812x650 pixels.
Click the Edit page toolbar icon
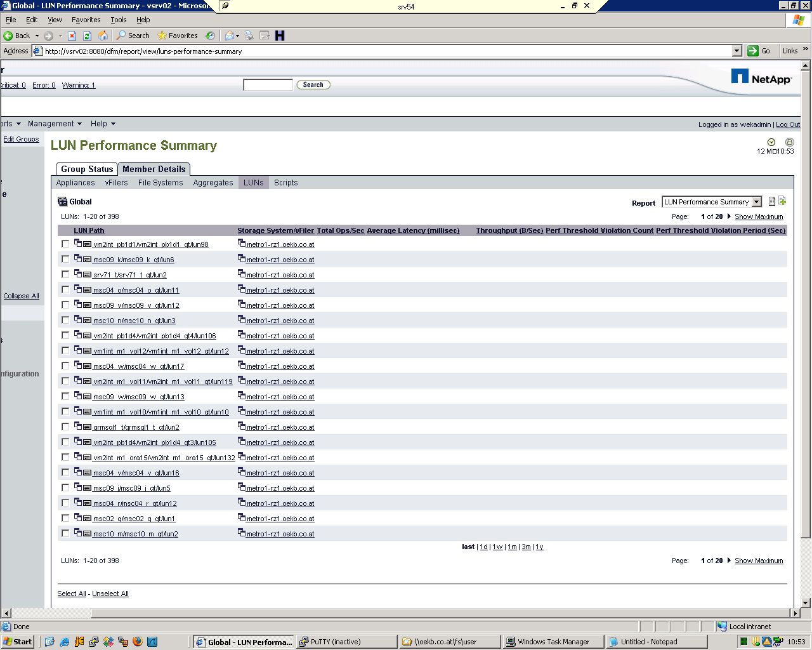[x=265, y=36]
